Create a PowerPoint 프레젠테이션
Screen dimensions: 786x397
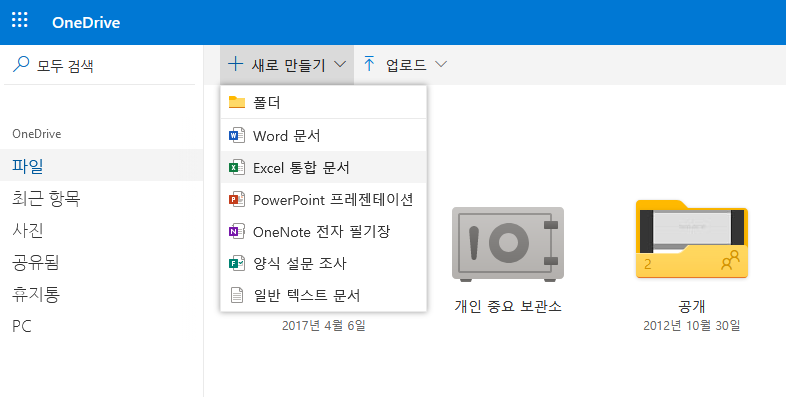click(x=323, y=200)
